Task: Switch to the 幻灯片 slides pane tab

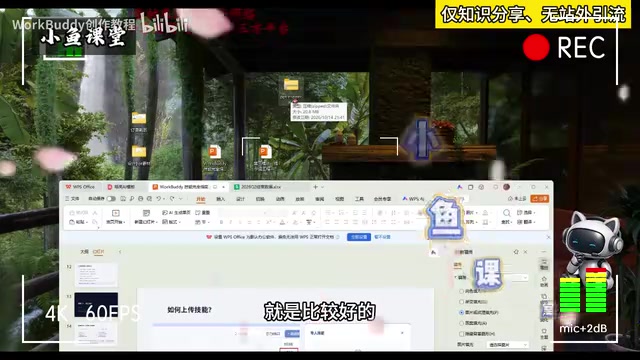Action: click(98, 252)
